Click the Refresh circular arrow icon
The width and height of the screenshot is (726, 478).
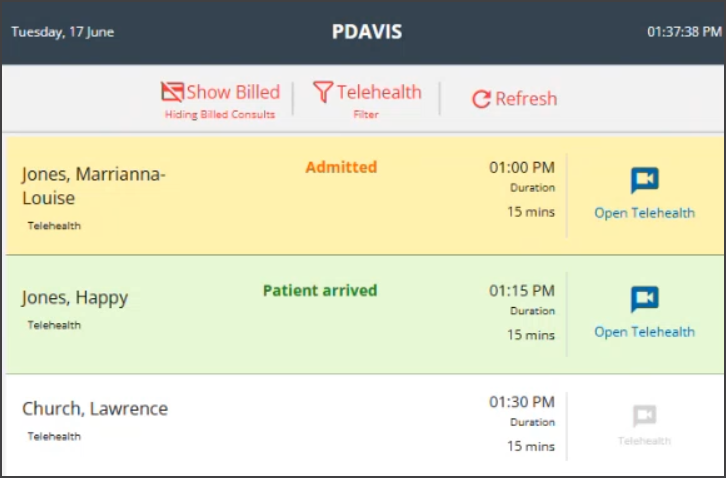[x=481, y=99]
